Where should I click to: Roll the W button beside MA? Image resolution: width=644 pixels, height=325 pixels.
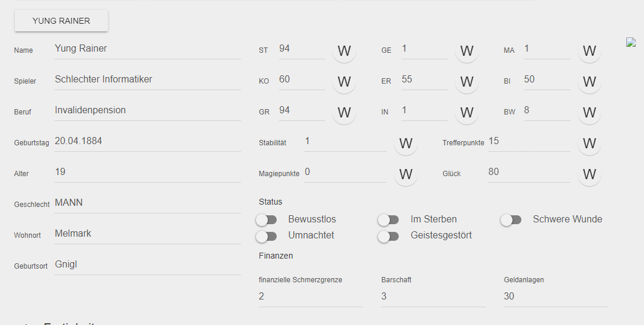589,51
